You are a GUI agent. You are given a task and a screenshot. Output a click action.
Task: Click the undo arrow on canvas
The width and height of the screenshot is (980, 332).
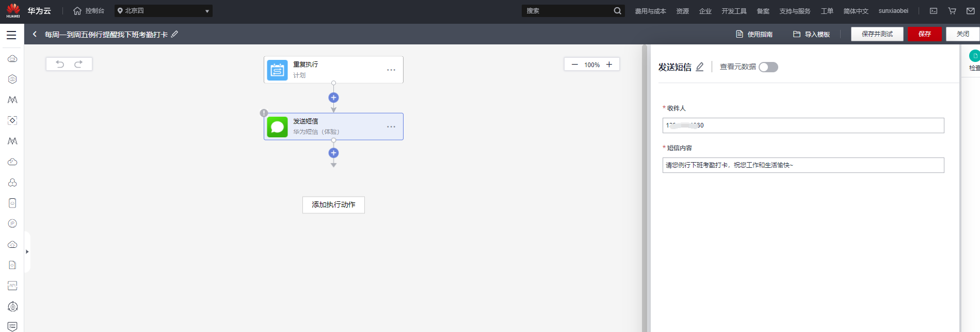pyautogui.click(x=60, y=64)
